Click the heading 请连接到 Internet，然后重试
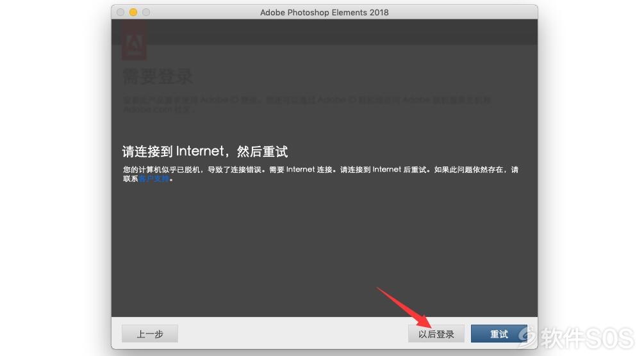This screenshot has height=356, width=644. 205,152
